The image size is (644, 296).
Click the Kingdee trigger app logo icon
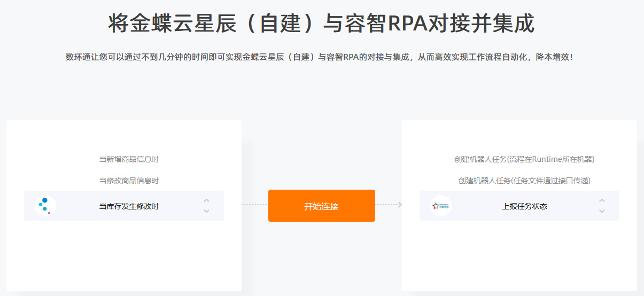tap(45, 206)
